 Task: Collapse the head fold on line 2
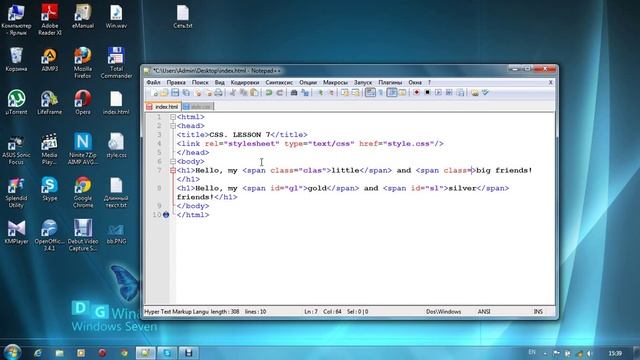(x=173, y=126)
